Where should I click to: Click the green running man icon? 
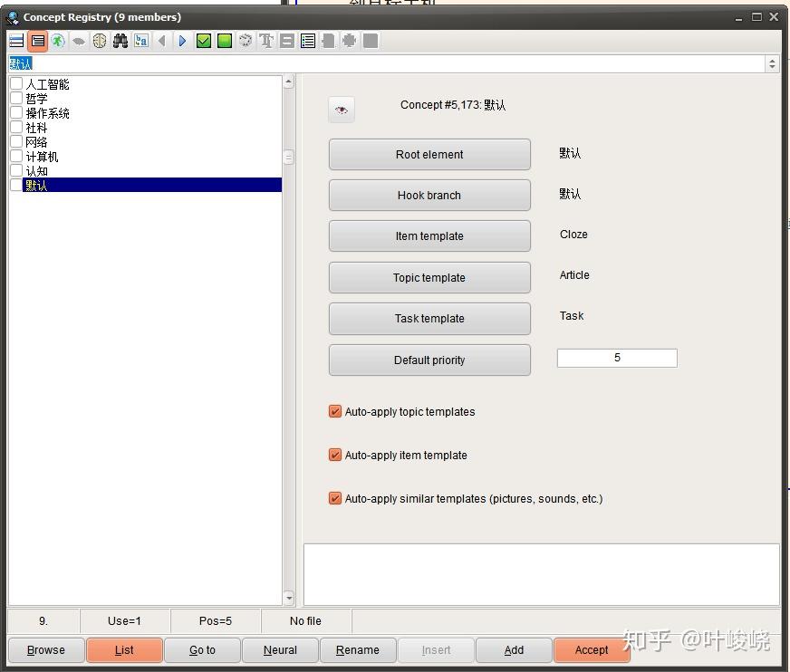tap(59, 41)
